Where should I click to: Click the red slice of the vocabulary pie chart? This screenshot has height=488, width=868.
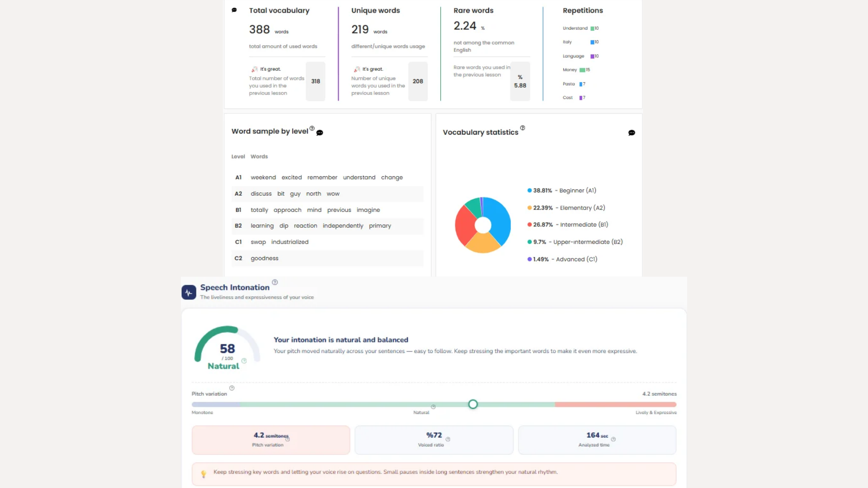click(464, 226)
